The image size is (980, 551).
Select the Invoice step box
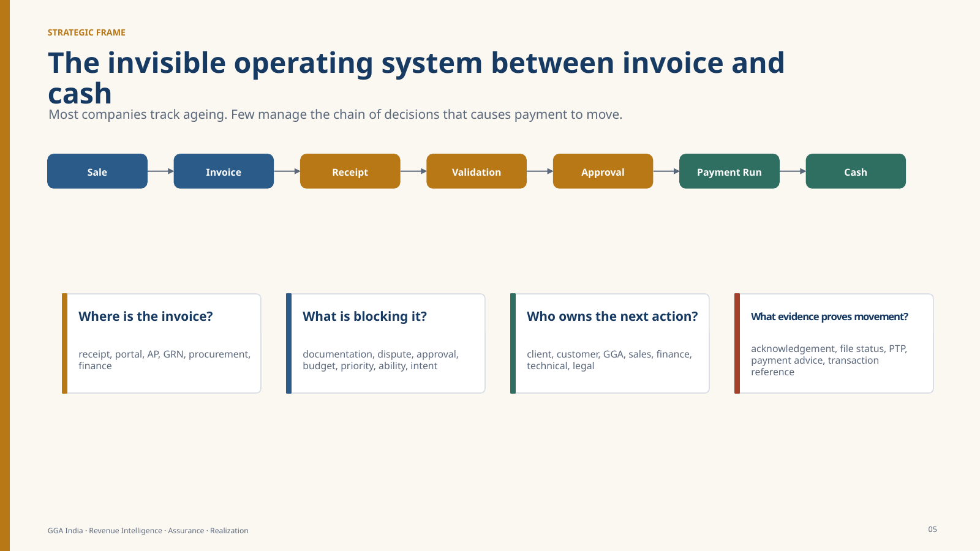[224, 171]
